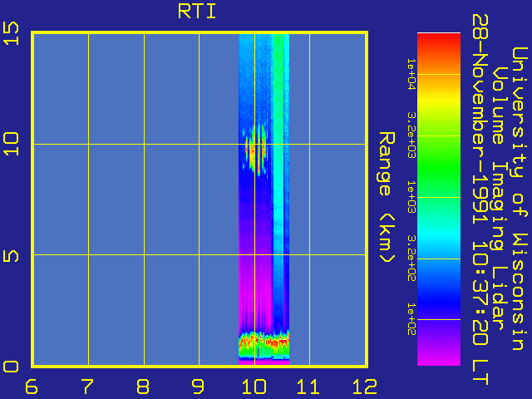Click the cirrus cloud echo near 10 km
532x399 pixels.
tap(257, 150)
